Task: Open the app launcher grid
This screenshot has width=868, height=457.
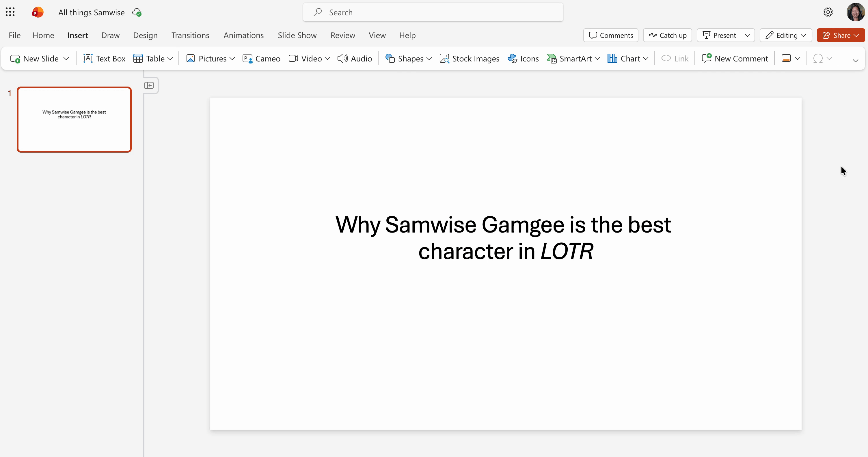Action: (10, 12)
